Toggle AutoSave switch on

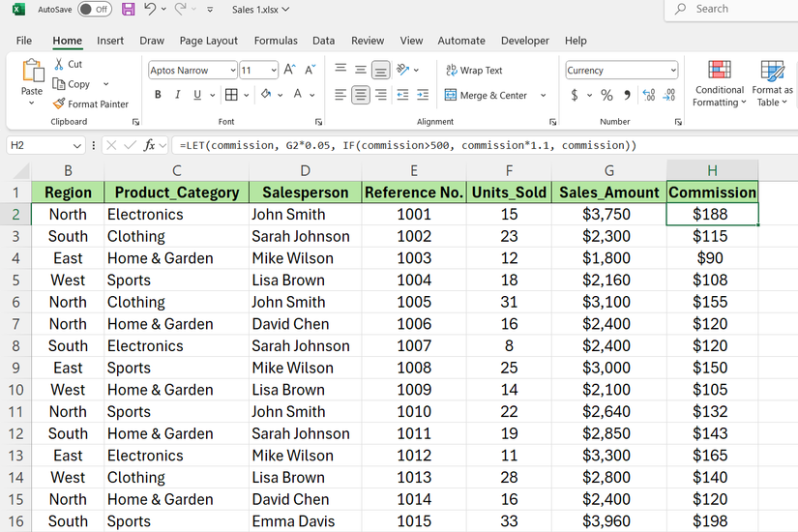pos(94,10)
